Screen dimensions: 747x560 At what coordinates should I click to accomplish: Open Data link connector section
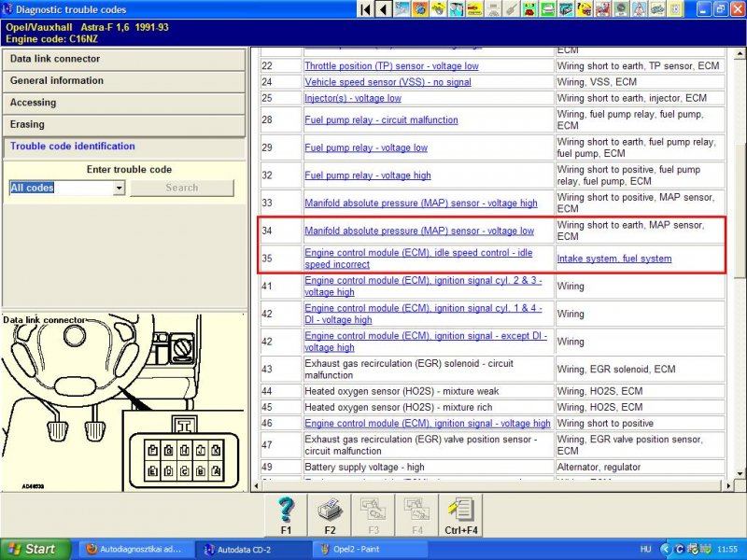(x=124, y=59)
